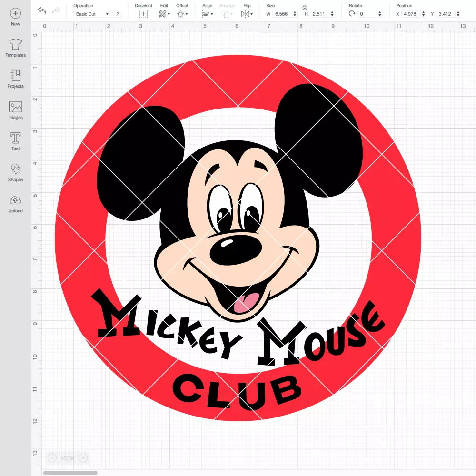
Task: Click the Operation help question mark
Action: tap(118, 14)
